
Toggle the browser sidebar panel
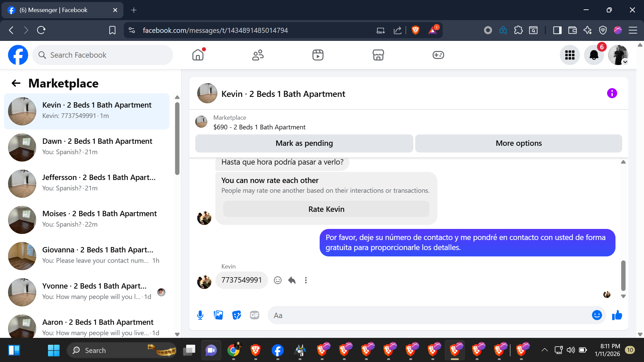557,30
